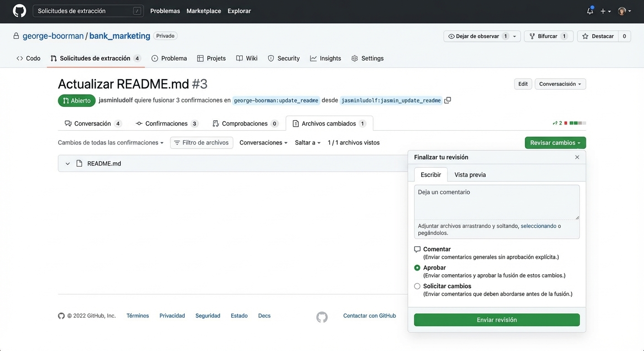Click the Filtro de archivos field
The image size is (644, 351).
click(x=202, y=143)
